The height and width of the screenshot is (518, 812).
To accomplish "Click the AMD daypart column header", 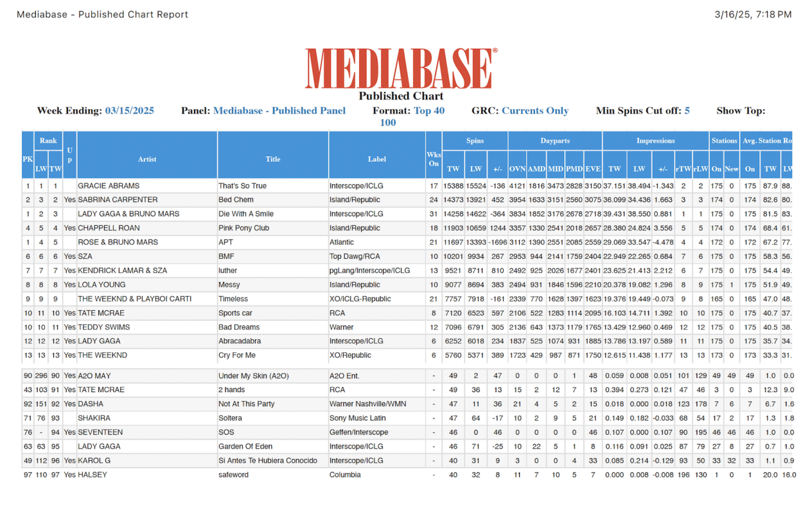I will pyautogui.click(x=536, y=169).
